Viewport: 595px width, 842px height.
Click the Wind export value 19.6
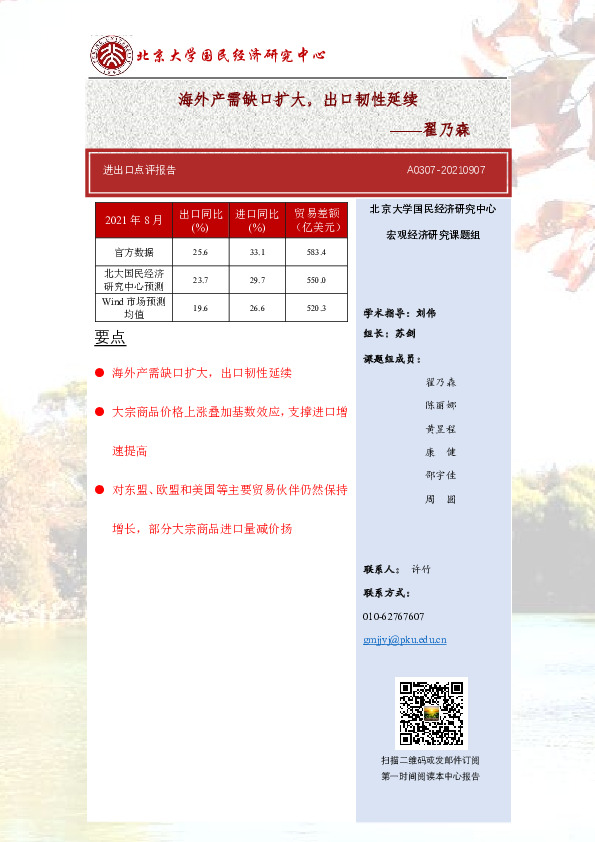click(x=200, y=308)
